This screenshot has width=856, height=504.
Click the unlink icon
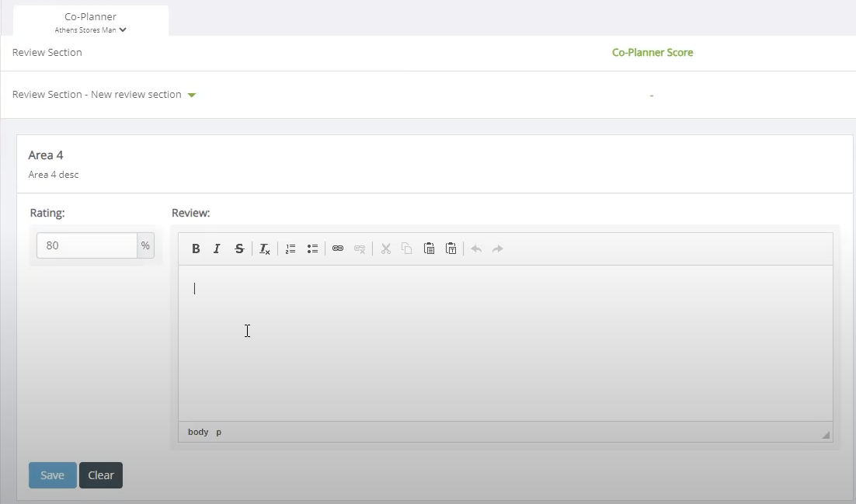[x=359, y=249]
